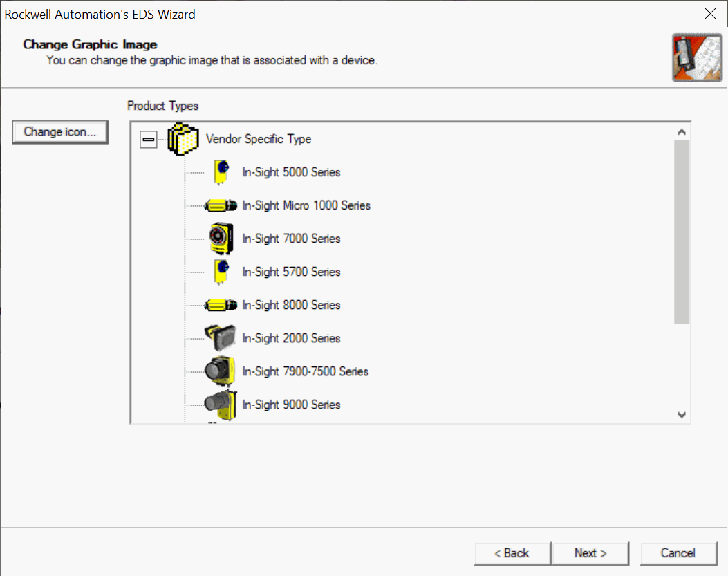Click the scroll down arrow in product list
The image size is (728, 576).
[x=682, y=415]
